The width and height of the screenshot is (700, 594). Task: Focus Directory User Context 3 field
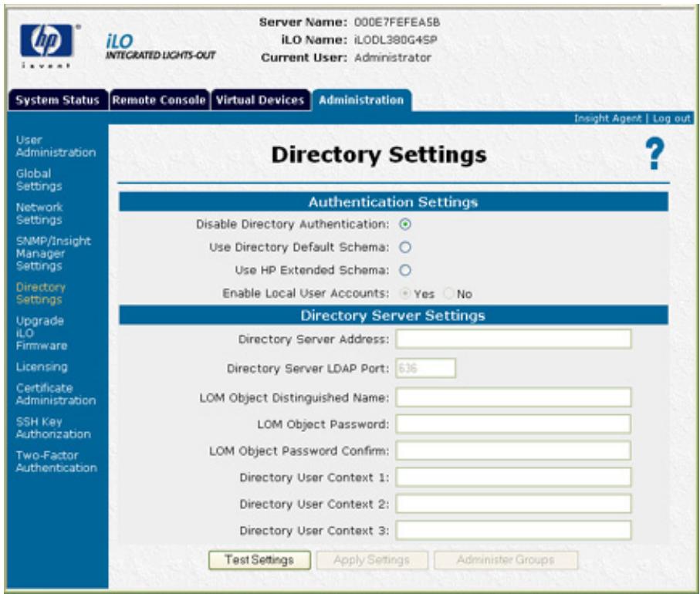pos(513,530)
